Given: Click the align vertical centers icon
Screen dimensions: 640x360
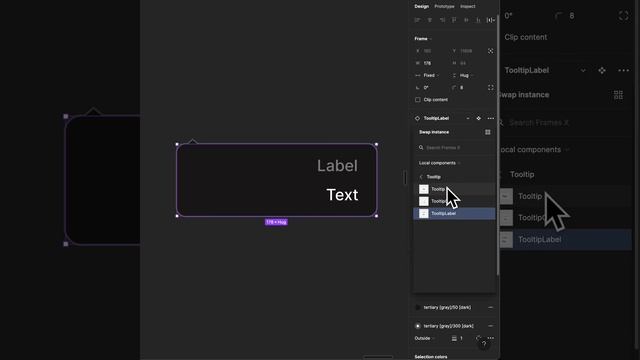Looking at the screenshot, I should tap(466, 20).
